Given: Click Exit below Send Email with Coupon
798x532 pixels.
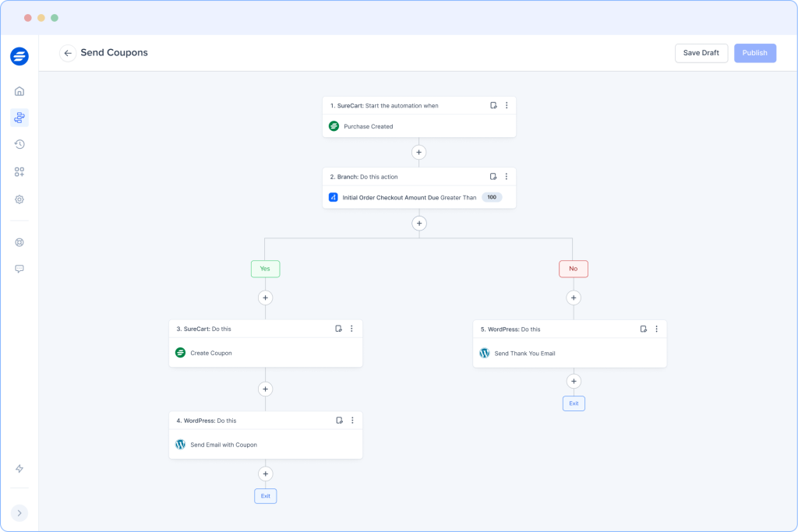Looking at the screenshot, I should click(x=265, y=495).
